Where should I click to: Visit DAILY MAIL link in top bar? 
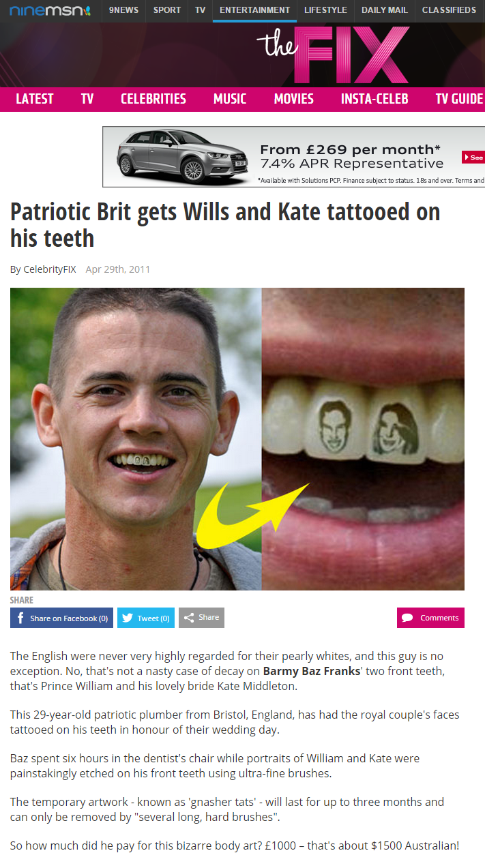coord(385,10)
